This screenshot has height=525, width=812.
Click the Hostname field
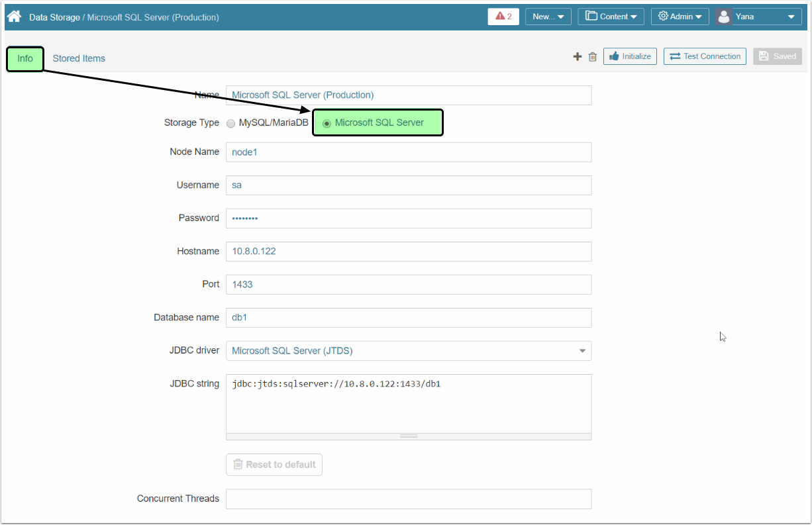409,252
